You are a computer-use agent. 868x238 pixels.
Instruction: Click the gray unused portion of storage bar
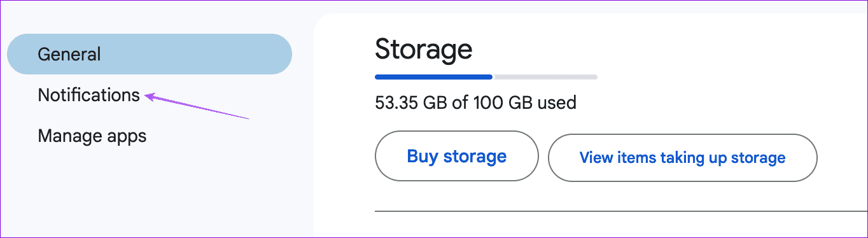tap(545, 77)
